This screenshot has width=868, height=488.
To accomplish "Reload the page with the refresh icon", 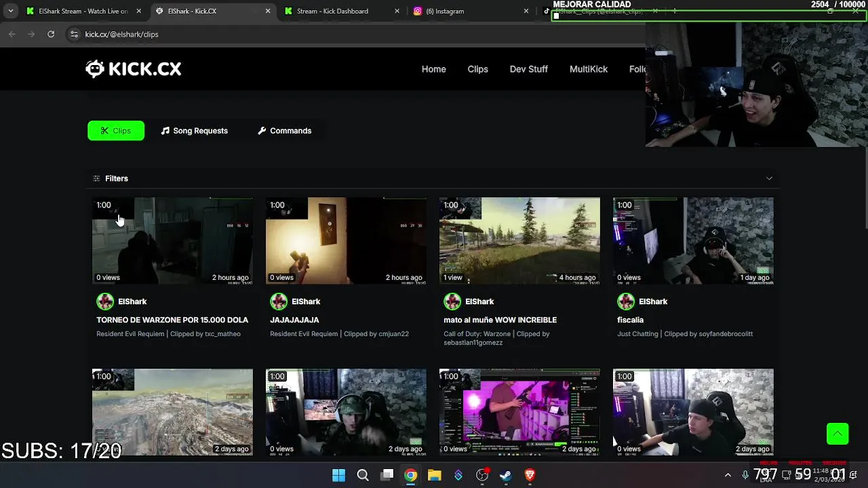I will (x=51, y=34).
